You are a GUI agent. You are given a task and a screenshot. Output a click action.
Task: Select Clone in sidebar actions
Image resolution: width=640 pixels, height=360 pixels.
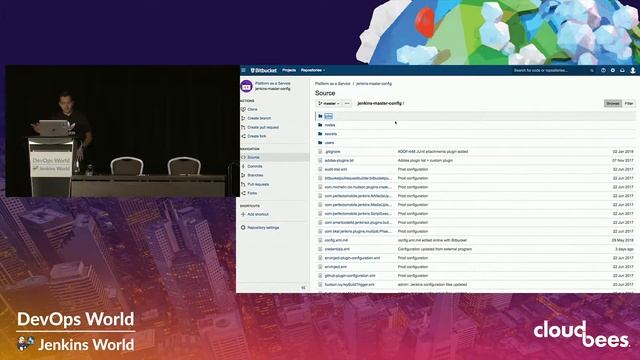(x=252, y=109)
